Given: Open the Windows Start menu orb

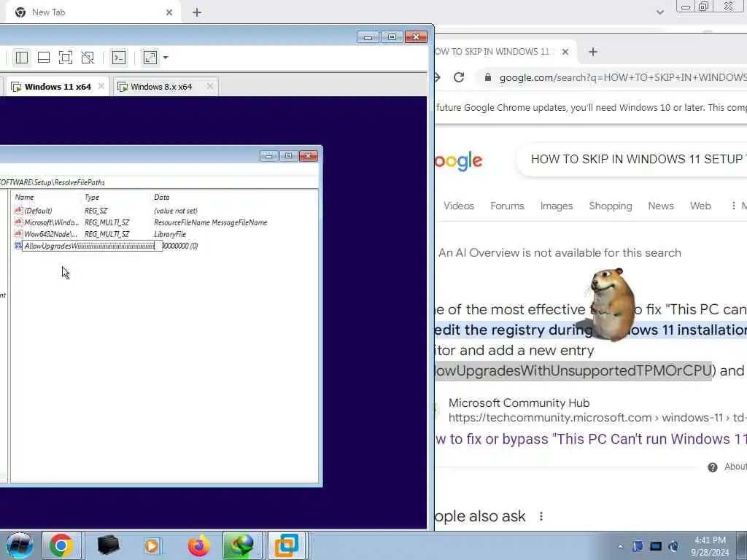Looking at the screenshot, I should tap(20, 545).
